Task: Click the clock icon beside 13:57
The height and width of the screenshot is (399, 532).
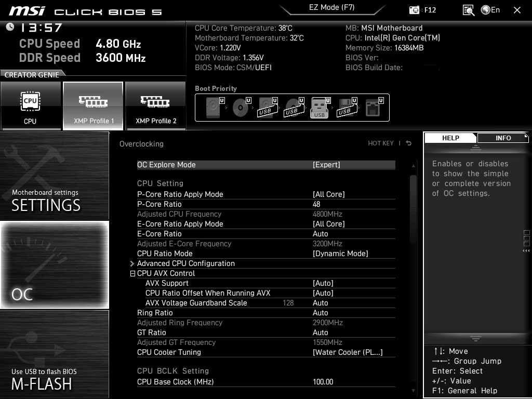Action: click(x=10, y=27)
